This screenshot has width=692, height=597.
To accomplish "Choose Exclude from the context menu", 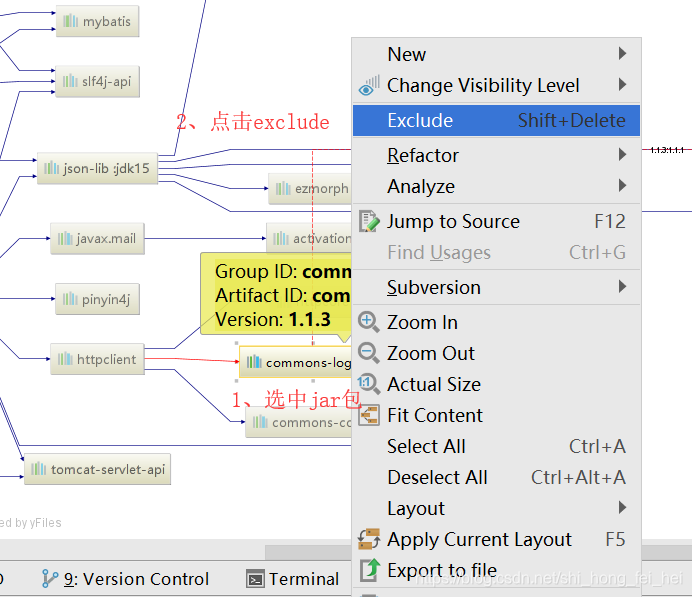I will point(496,120).
